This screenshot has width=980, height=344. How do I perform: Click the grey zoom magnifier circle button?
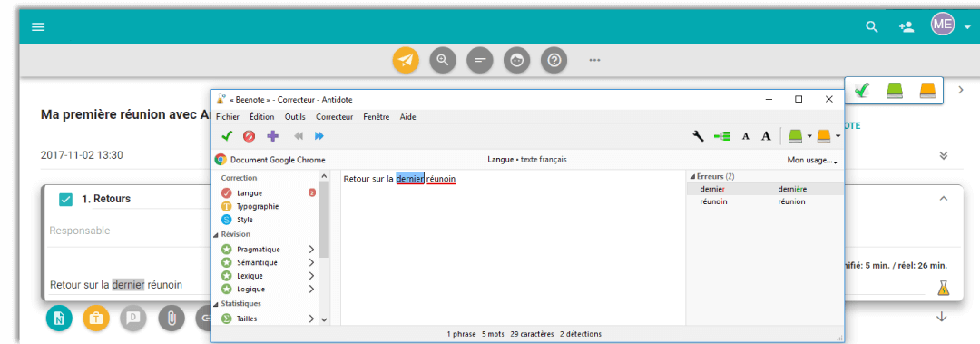[x=443, y=60]
